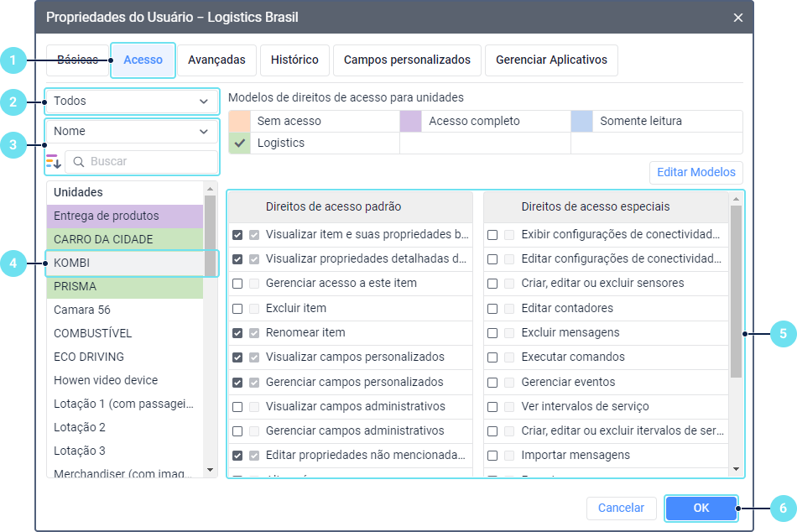This screenshot has height=532, width=797.
Task: Click the Logistics checkmark model icon
Action: (240, 143)
